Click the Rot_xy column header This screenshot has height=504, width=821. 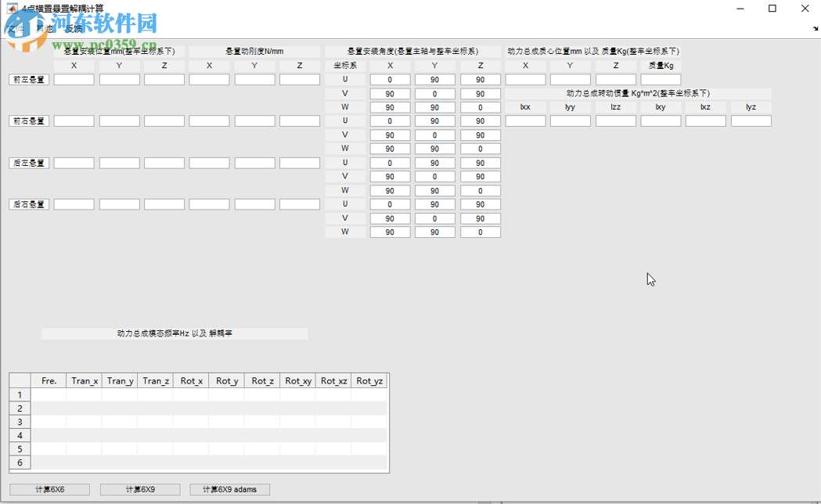coord(298,381)
